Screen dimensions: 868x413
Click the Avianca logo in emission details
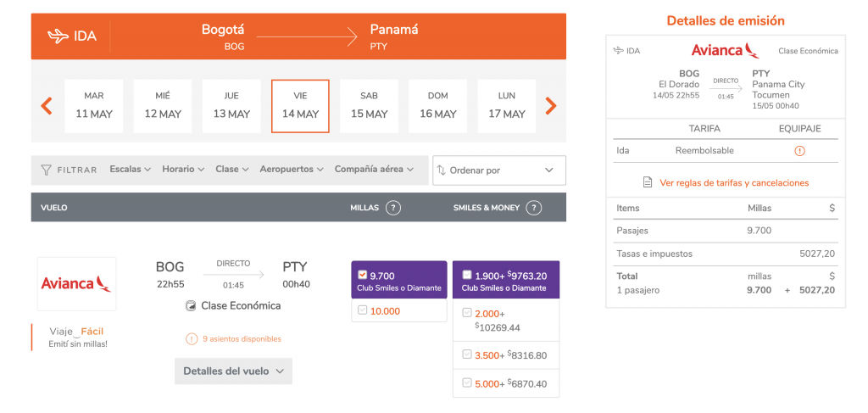[726, 50]
